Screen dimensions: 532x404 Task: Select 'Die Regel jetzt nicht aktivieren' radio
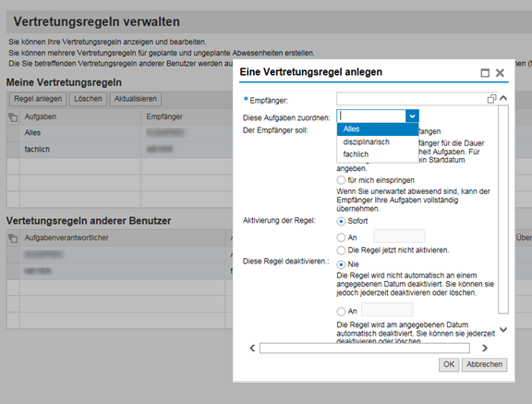pyautogui.click(x=341, y=251)
